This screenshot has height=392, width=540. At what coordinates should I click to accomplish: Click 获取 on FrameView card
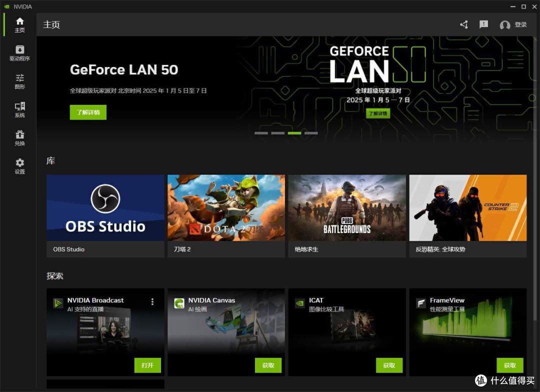[x=510, y=365]
